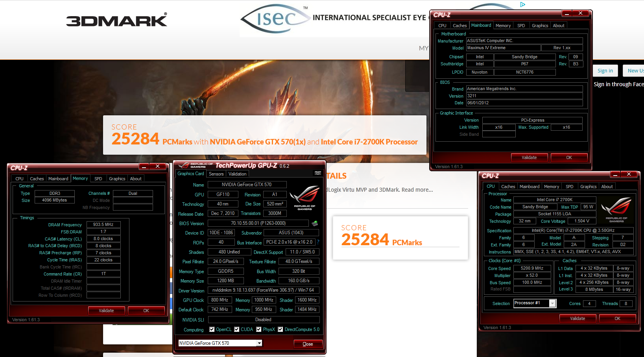Minimize the processor CPU-Z window
This screenshot has width=644, height=357.
pyautogui.click(x=615, y=174)
